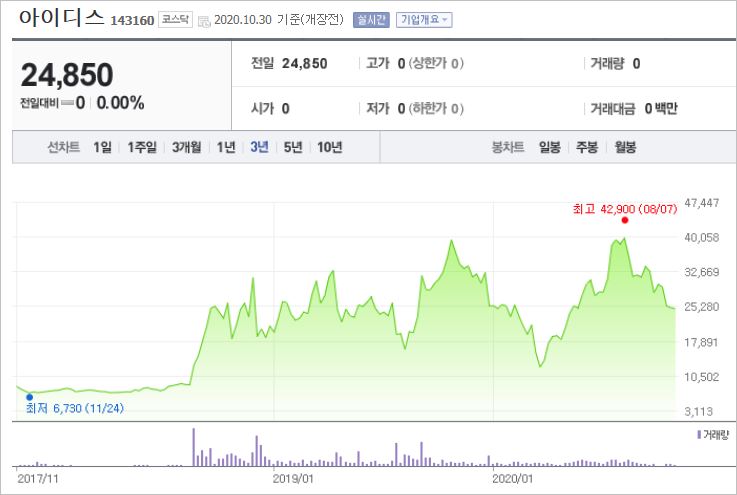Image resolution: width=737 pixels, height=495 pixels.
Task: Click the 25,280 y-axis value
Action: (702, 306)
